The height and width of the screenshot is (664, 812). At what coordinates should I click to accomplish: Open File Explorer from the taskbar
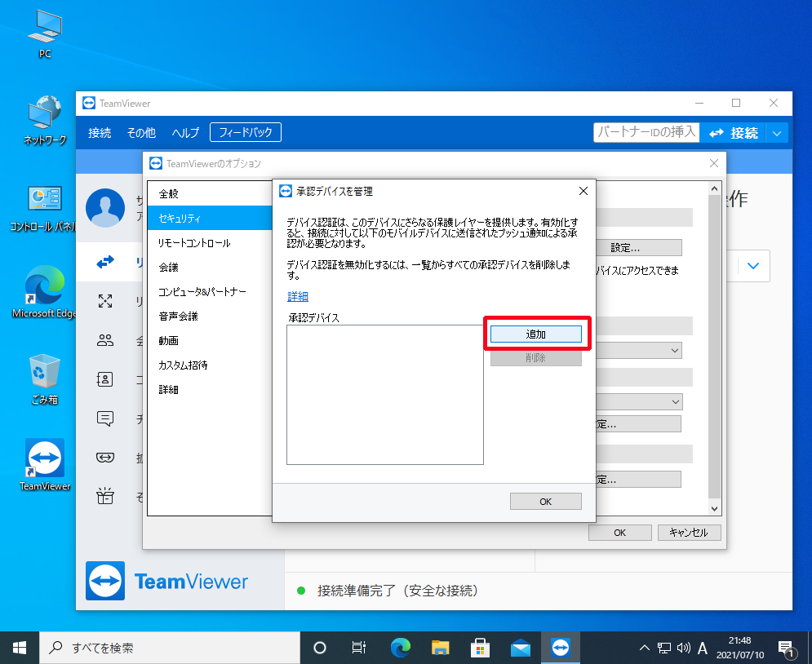tap(441, 648)
